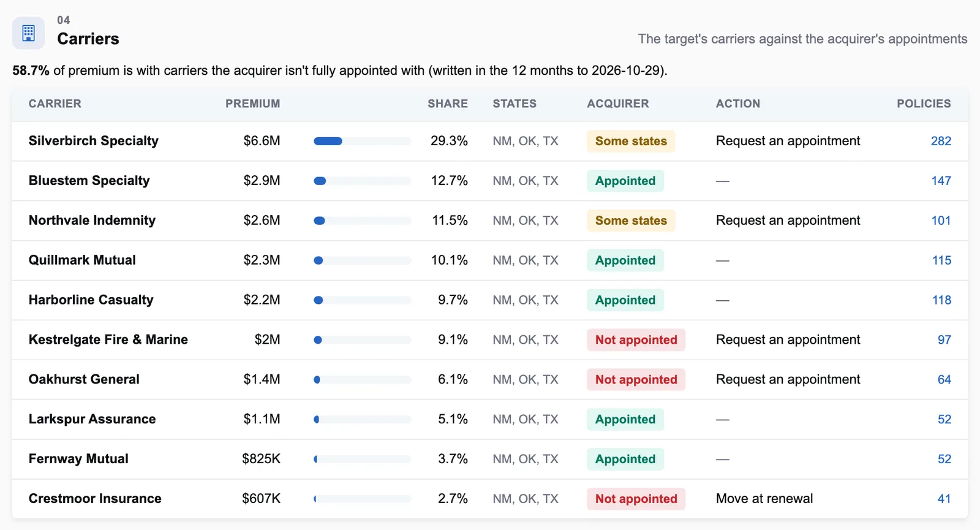
Task: Click Bluestem Specialty's Appointed badge
Action: click(x=625, y=181)
